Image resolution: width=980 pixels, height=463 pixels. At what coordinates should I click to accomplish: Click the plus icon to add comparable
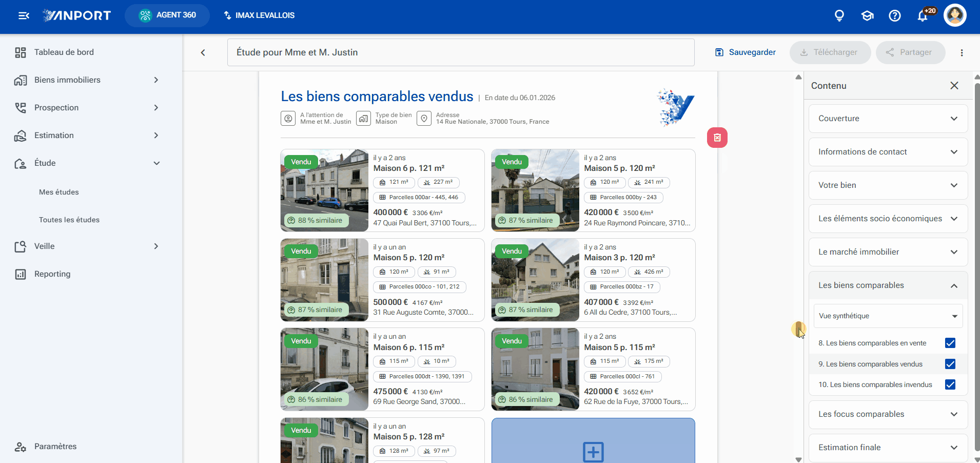[593, 452]
